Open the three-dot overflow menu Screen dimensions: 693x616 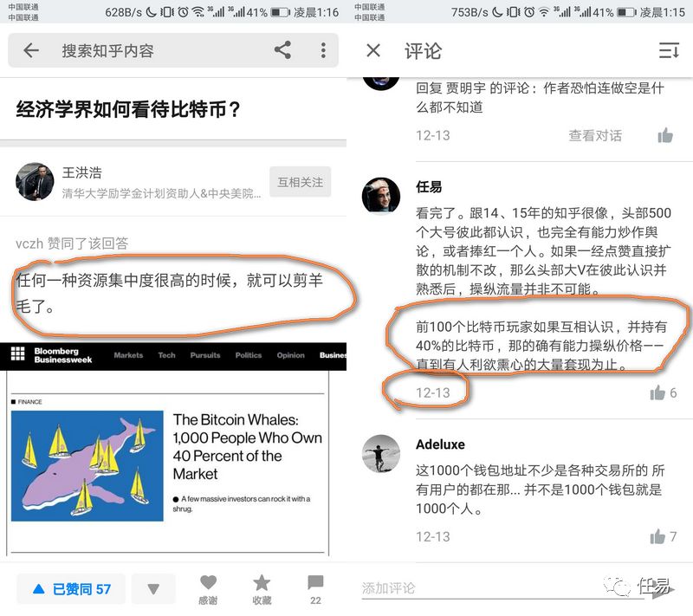coord(323,50)
